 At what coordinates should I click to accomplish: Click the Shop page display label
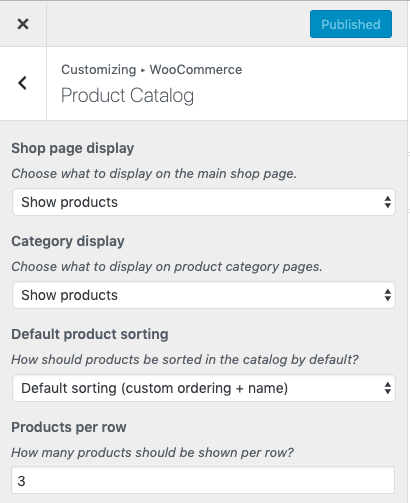click(73, 148)
